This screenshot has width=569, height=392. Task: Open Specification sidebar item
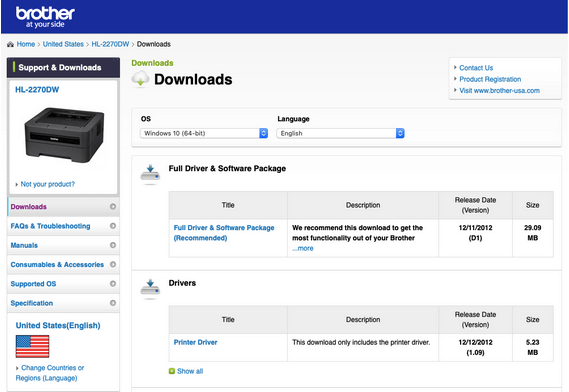[x=63, y=303]
